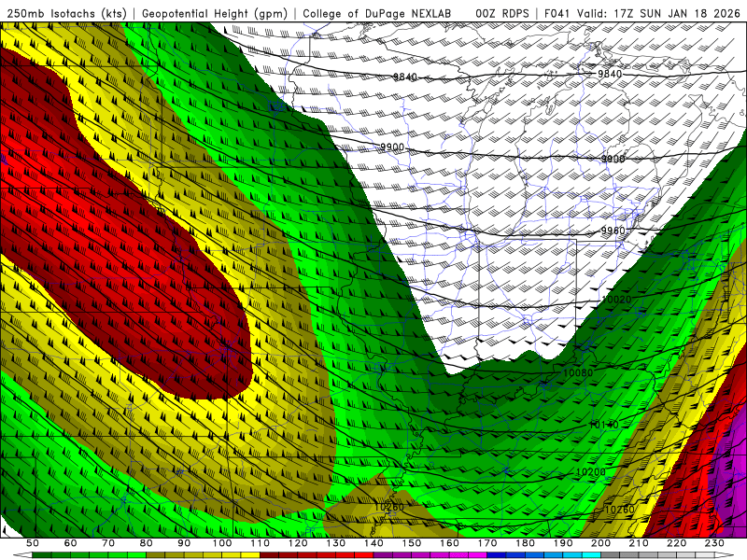Click the 200 kts legend label
The image size is (747, 560).
(x=600, y=543)
